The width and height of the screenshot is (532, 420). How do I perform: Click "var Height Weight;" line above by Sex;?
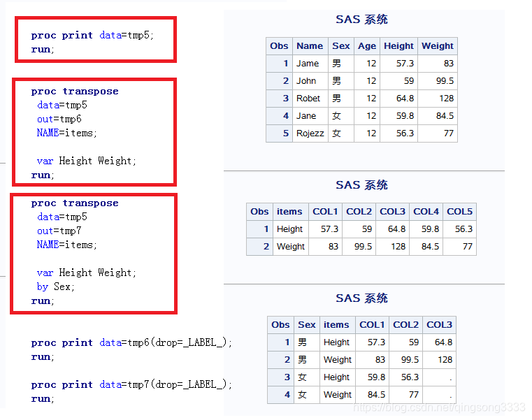coord(87,273)
